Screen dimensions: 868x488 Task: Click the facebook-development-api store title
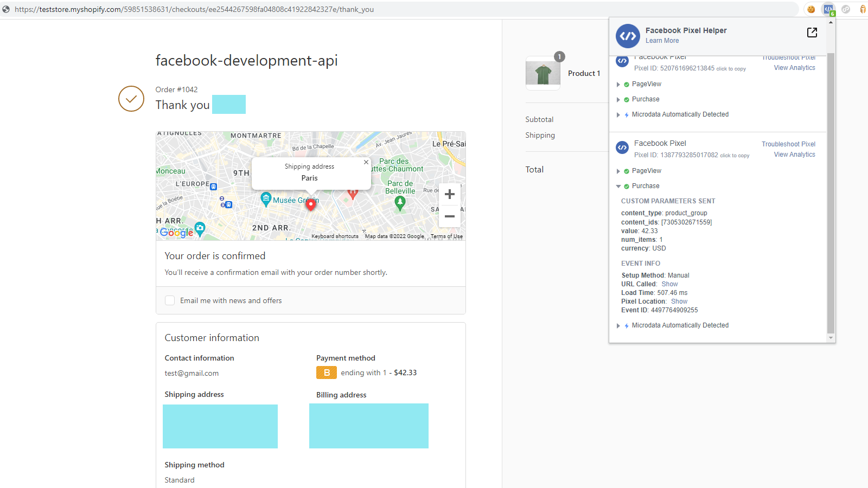point(246,60)
